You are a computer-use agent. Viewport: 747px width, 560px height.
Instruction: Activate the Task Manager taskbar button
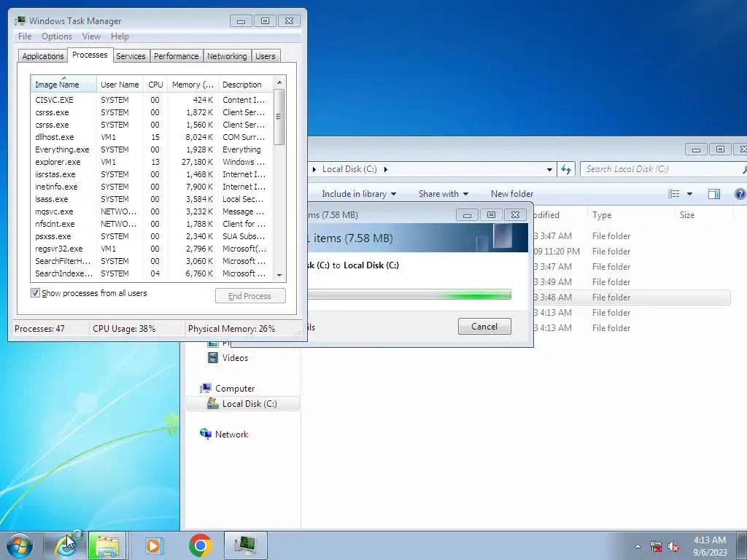[x=245, y=545]
